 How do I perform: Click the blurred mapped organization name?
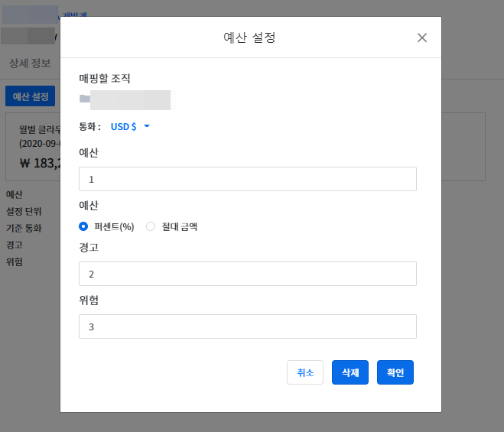click(130, 99)
